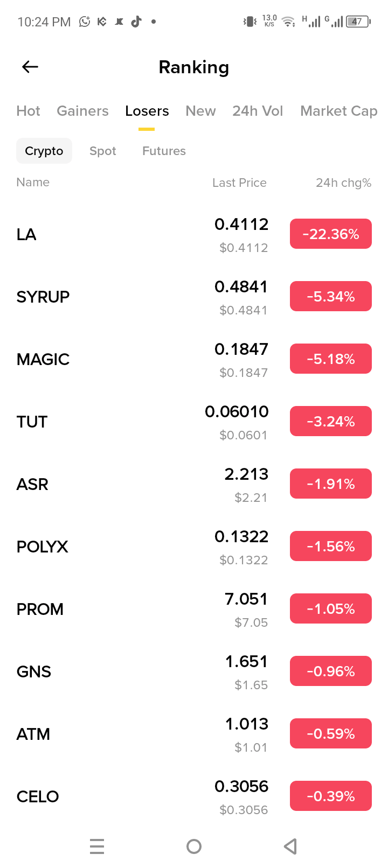The image size is (388, 868).
Task: Open the SYRUP coin row
Action: click(194, 297)
